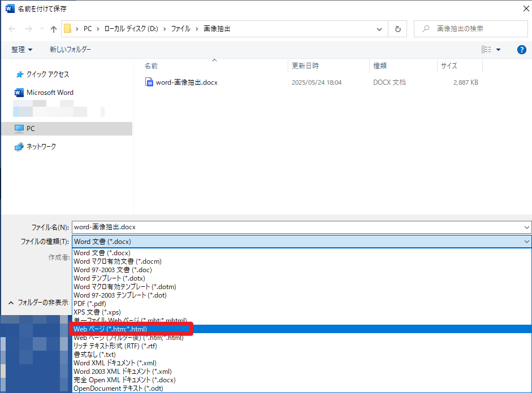The width and height of the screenshot is (532, 393).
Task: Close the 名前を付けて保存 dialog
Action: (x=526, y=8)
